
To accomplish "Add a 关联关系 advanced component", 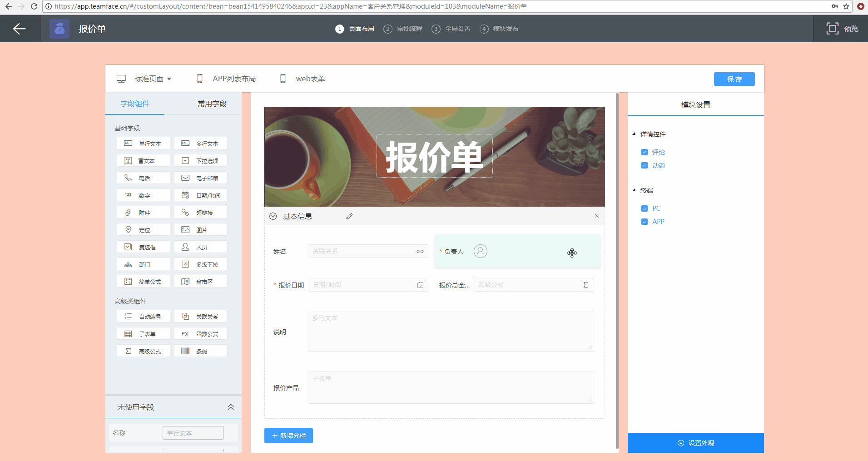I will pyautogui.click(x=201, y=317).
